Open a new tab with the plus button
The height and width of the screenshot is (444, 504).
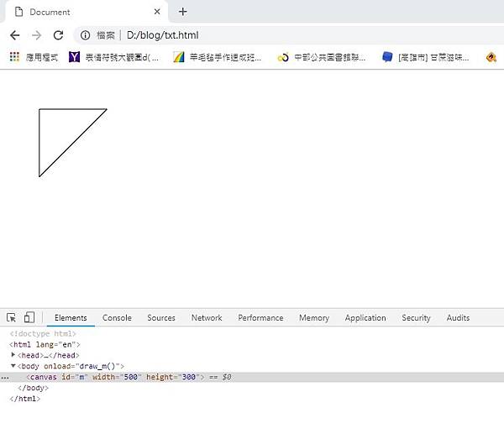coord(182,12)
